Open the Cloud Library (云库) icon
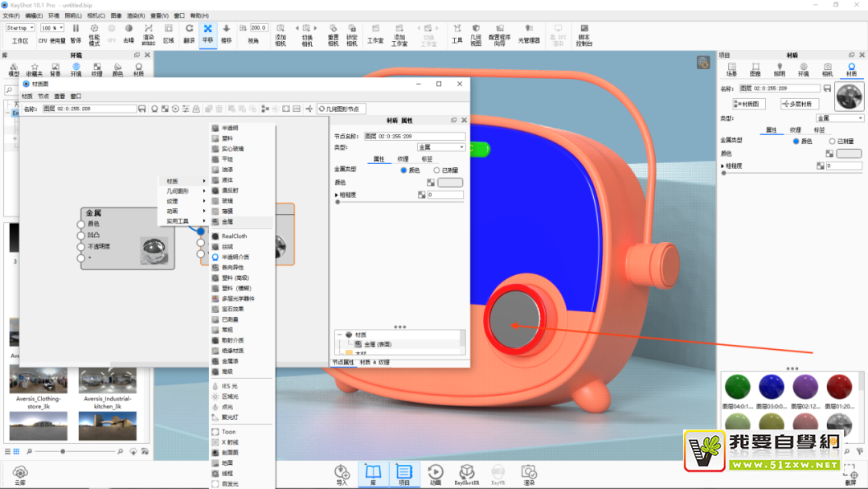The height and width of the screenshot is (489, 868). [x=20, y=473]
